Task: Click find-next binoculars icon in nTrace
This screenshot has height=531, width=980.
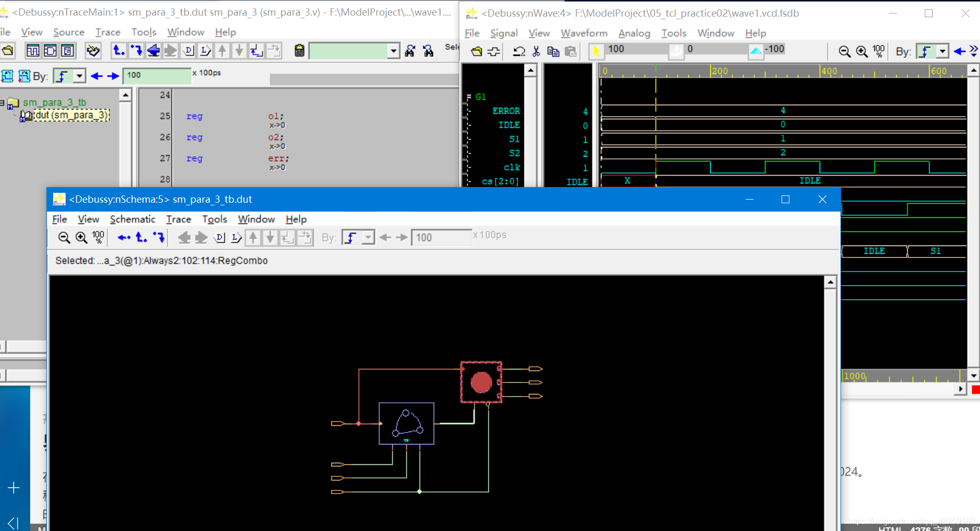Action: pos(410,51)
